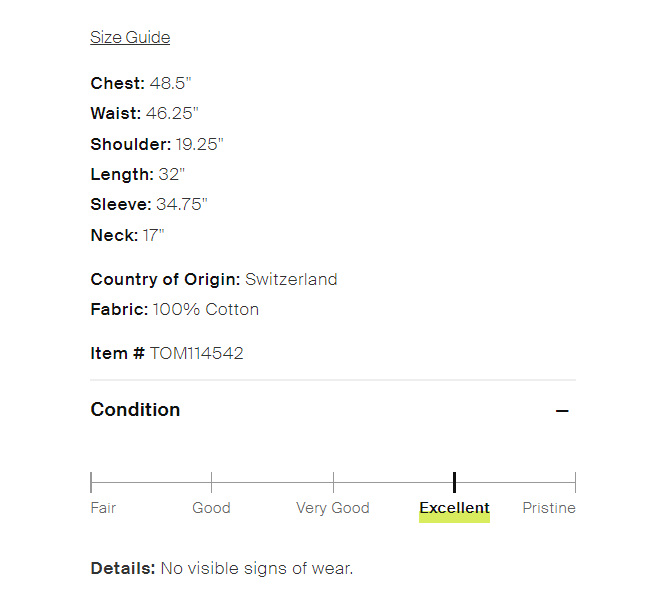Click the Condition section heading

(x=135, y=410)
